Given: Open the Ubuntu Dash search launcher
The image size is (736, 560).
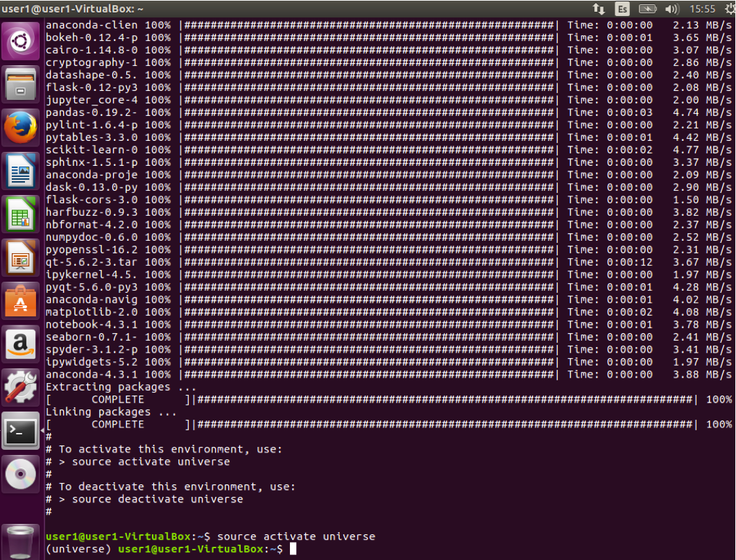Looking at the screenshot, I should (x=20, y=42).
